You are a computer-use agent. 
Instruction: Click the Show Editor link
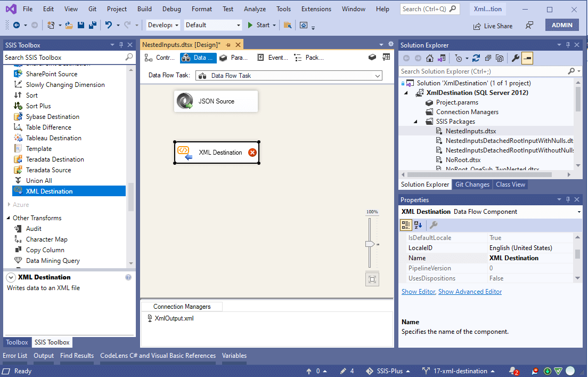click(x=418, y=291)
